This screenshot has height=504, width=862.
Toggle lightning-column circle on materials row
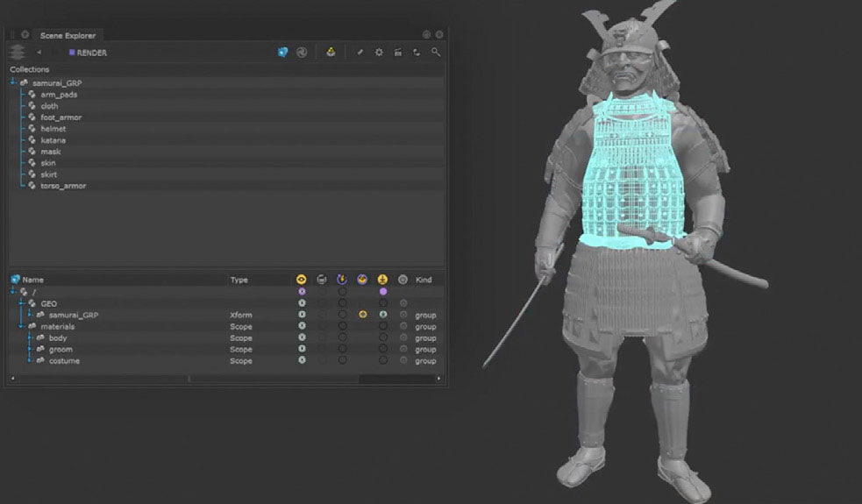(x=343, y=326)
